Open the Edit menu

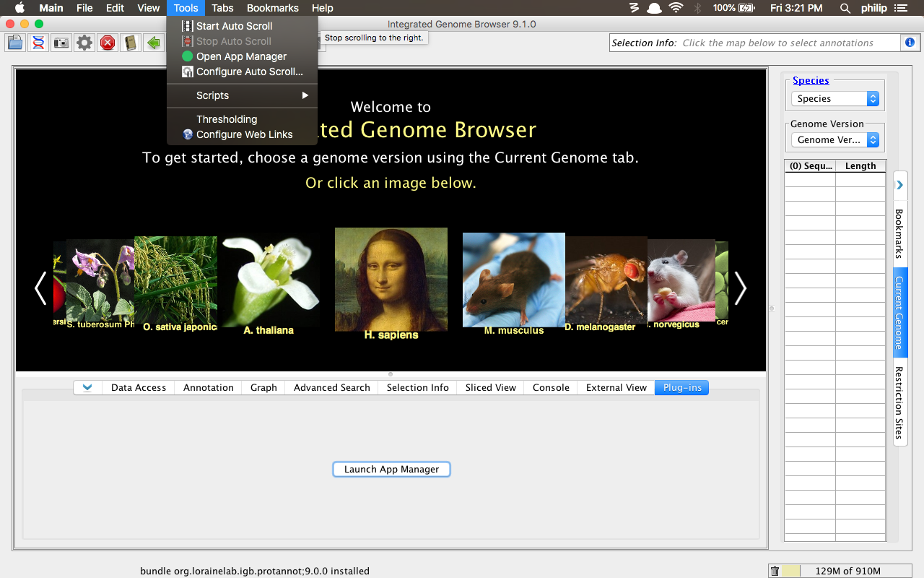[115, 8]
